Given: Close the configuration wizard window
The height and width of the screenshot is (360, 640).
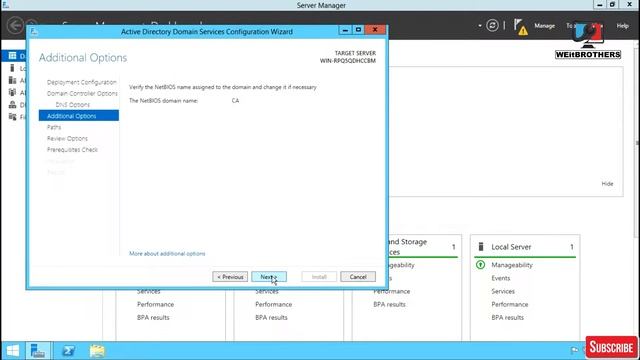Looking at the screenshot, I should [x=375, y=30].
